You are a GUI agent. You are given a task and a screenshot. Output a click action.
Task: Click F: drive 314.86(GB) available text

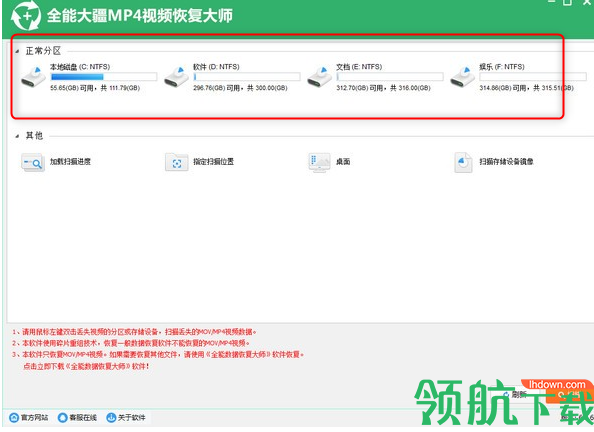(x=527, y=88)
